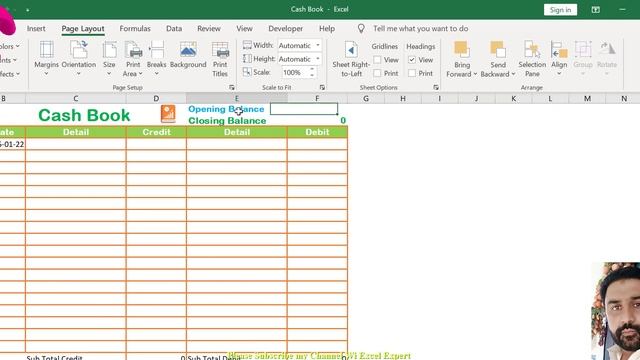Viewport: 640px width, 360px height.
Task: Click the Cash Book title
Action: point(84,115)
